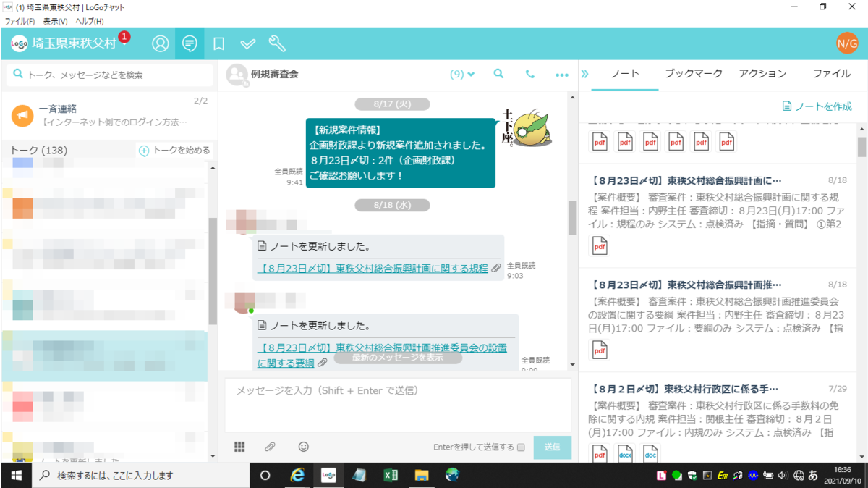Image resolution: width=868 pixels, height=488 pixels.
Task: Open pdf attachment under 総合振興計画に関する規程 note
Action: point(600,246)
